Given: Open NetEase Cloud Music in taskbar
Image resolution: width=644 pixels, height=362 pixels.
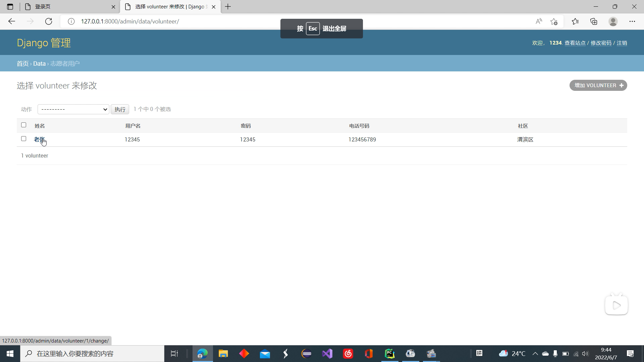Looking at the screenshot, I should 348,354.
